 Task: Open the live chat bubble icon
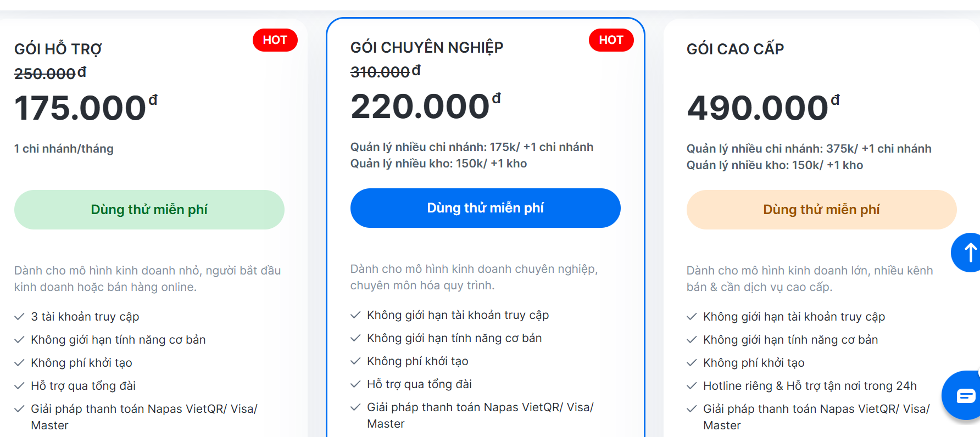coord(962,395)
